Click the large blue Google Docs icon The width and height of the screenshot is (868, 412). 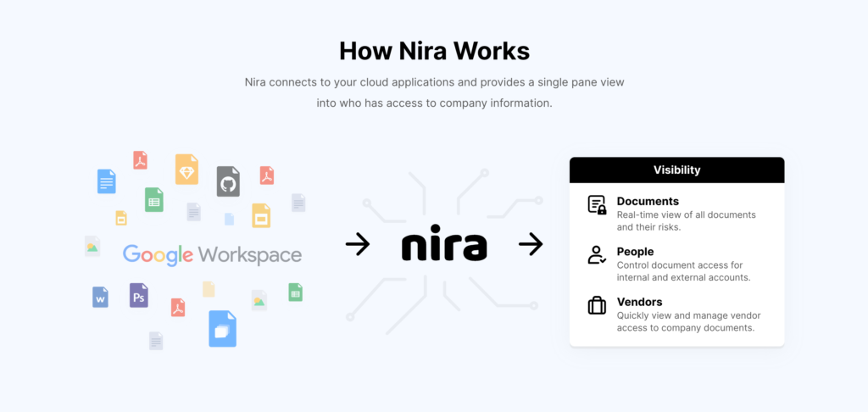(106, 181)
